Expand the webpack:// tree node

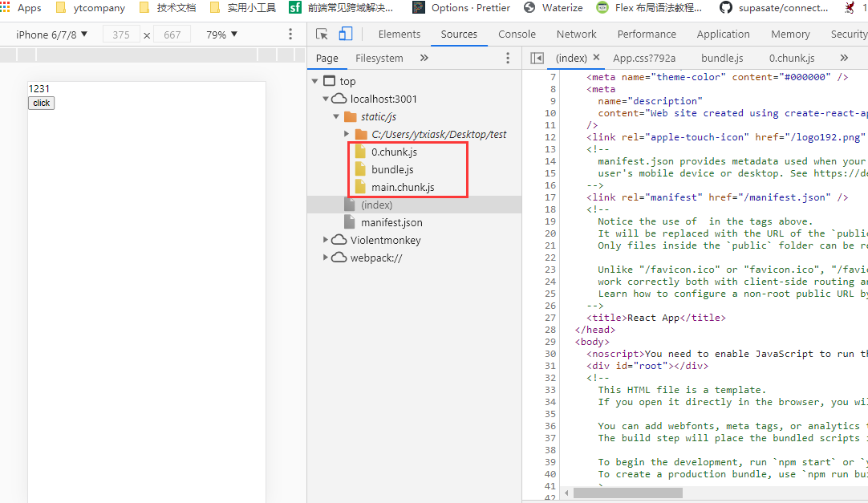click(327, 258)
